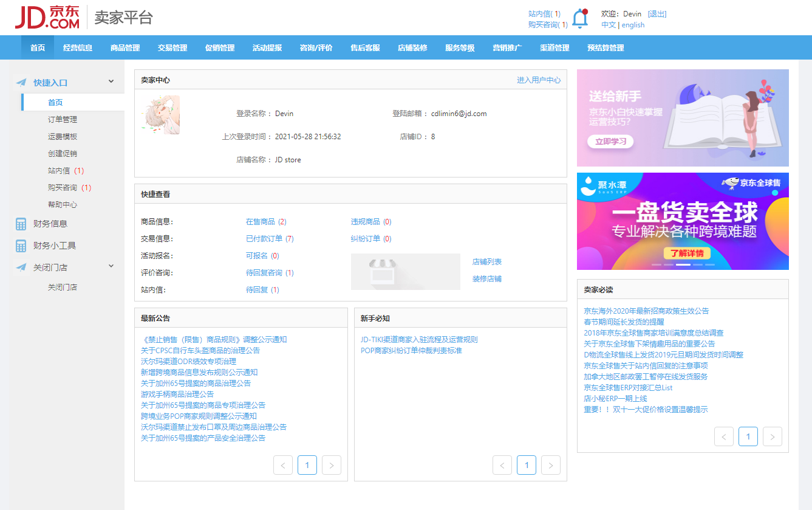This screenshot has height=510, width=812.
Task: Open the 咨询/评价 menu
Action: click(x=316, y=47)
